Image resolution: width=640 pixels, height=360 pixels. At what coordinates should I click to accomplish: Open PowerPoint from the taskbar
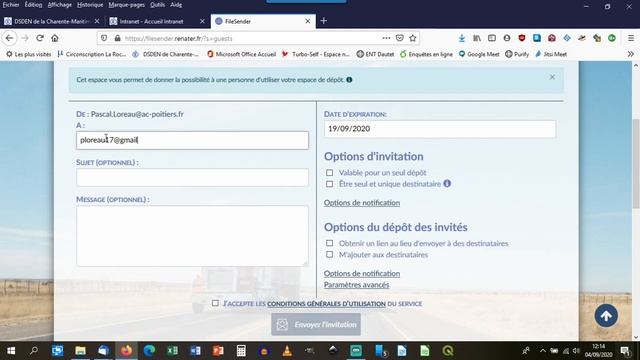(218, 351)
